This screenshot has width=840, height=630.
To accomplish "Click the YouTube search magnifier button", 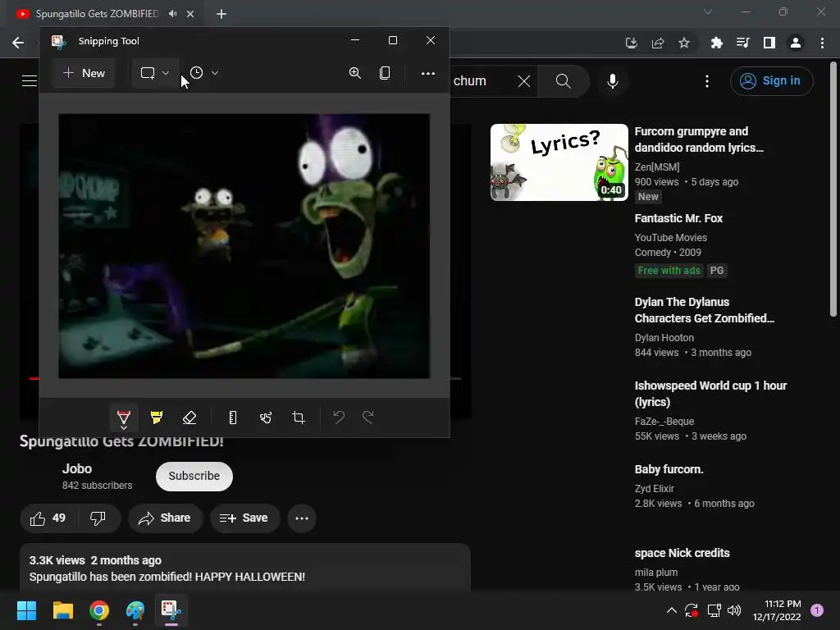I will [x=564, y=81].
